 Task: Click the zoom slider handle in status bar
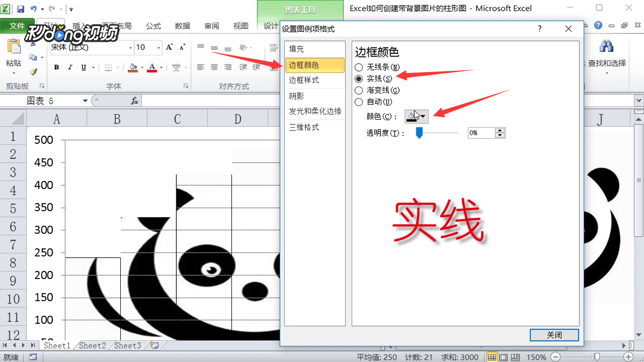click(597, 357)
